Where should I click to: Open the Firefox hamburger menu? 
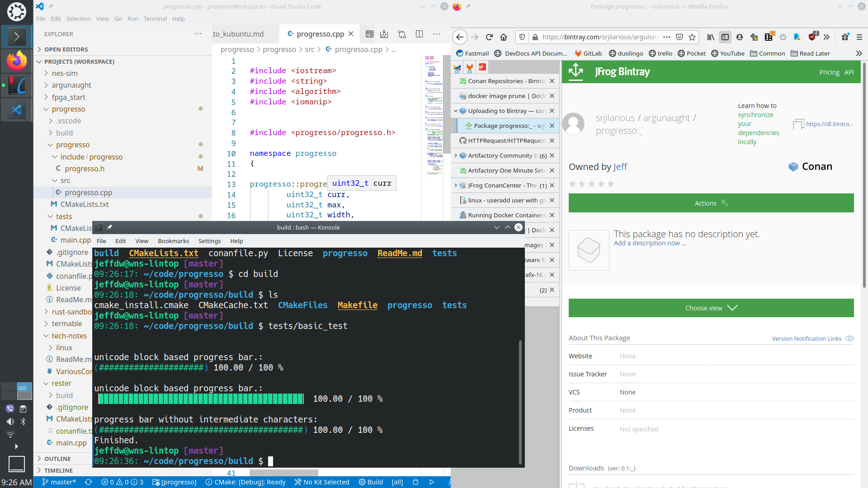859,37
